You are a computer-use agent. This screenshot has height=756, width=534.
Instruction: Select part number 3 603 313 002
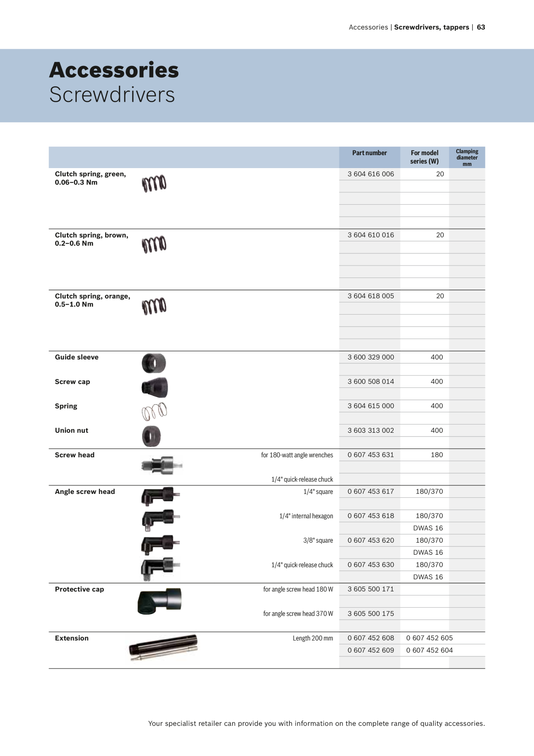coord(371,431)
